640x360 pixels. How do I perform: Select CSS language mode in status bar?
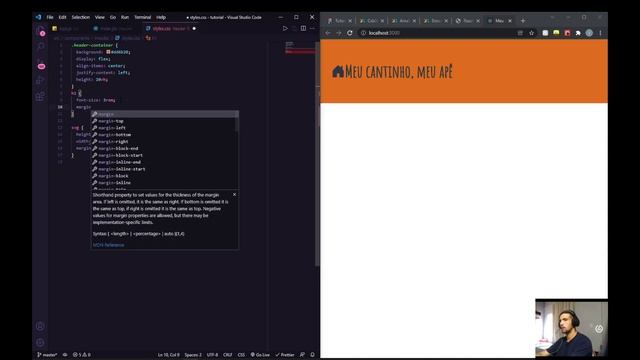coord(241,355)
